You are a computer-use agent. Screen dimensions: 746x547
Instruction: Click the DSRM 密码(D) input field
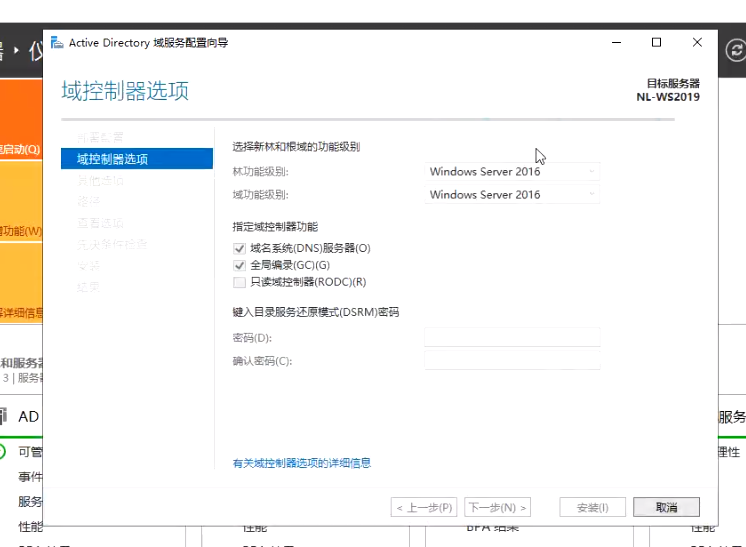(512, 337)
